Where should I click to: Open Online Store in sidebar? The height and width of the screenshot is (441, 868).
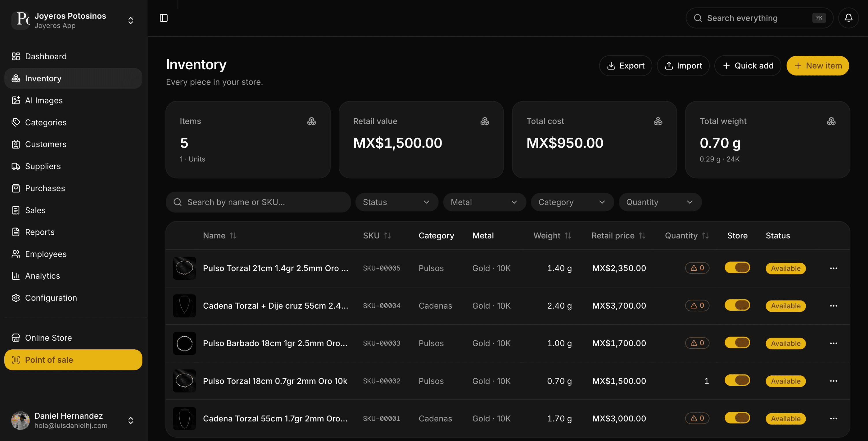tap(73, 338)
